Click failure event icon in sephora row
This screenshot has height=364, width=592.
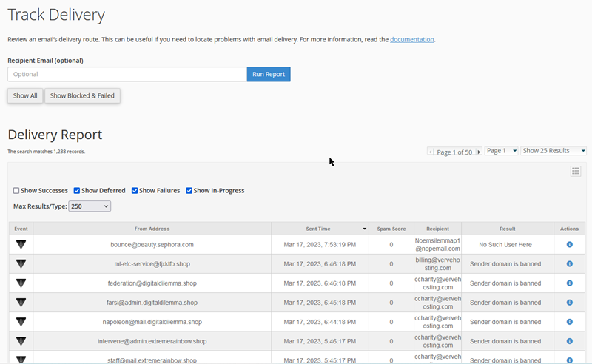(21, 245)
